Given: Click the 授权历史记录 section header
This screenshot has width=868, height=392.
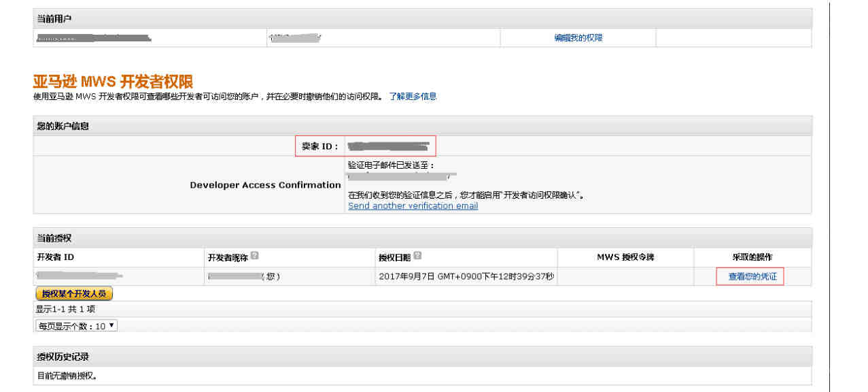Looking at the screenshot, I should [422, 357].
